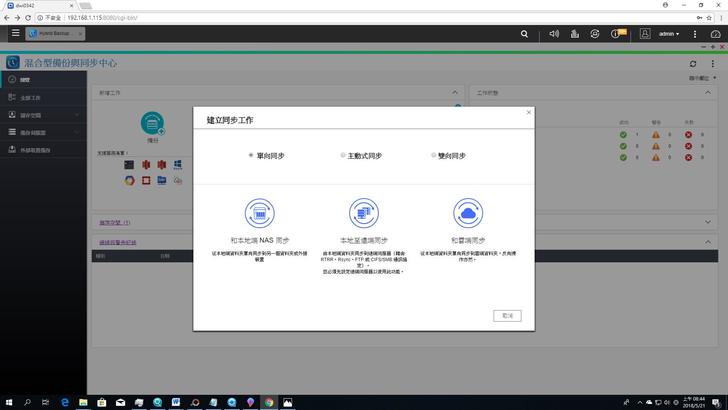
Task: Open the info notifications icon with badge
Action: coord(617,33)
